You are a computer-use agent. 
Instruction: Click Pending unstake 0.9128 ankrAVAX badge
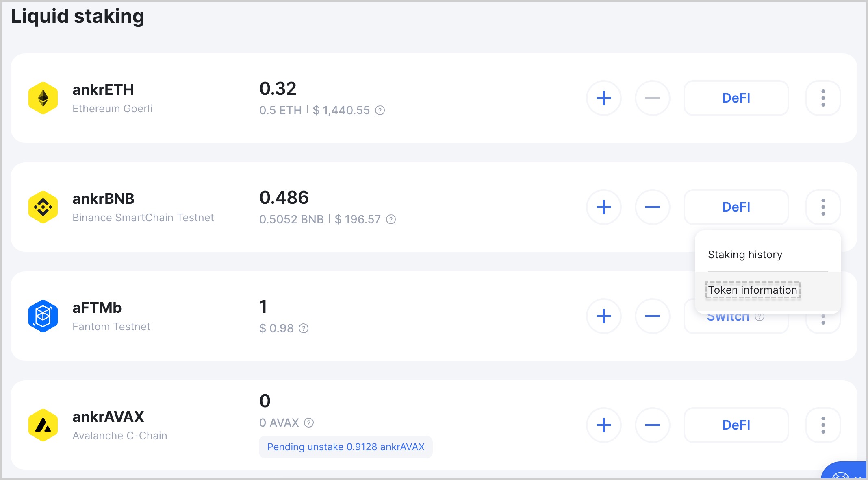point(346,447)
